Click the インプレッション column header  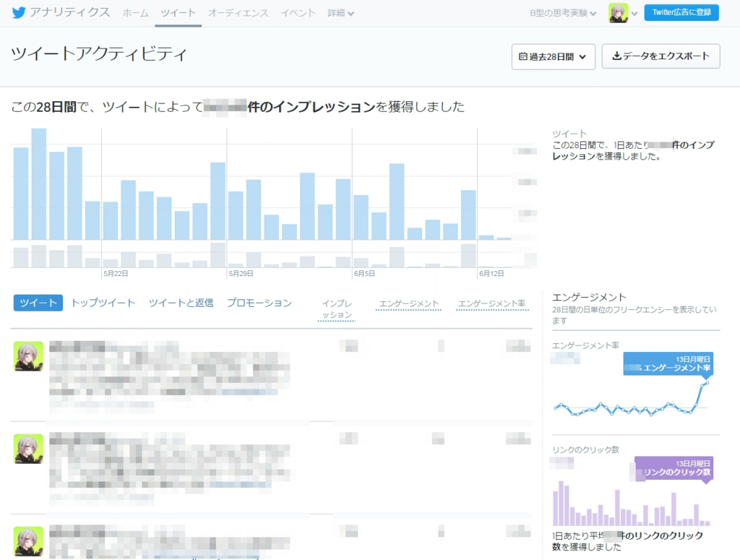(337, 309)
